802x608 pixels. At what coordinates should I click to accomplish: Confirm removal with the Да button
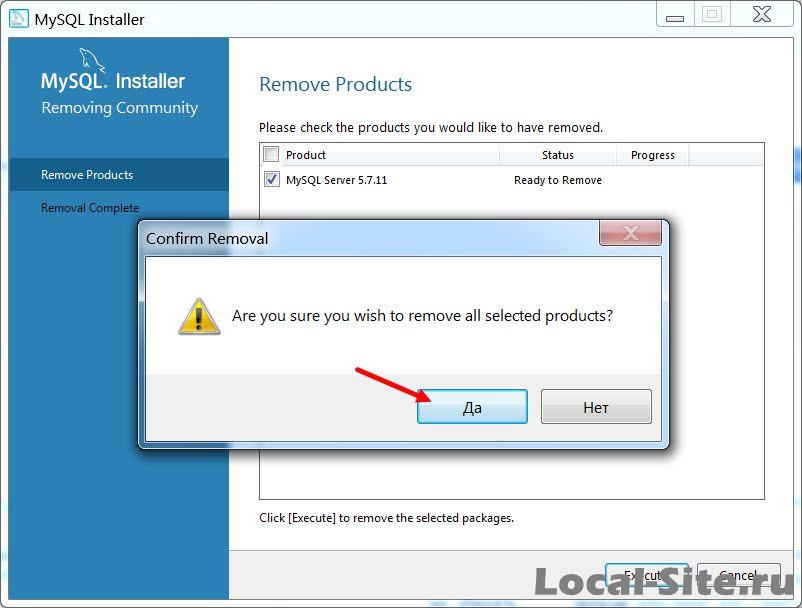coord(472,407)
